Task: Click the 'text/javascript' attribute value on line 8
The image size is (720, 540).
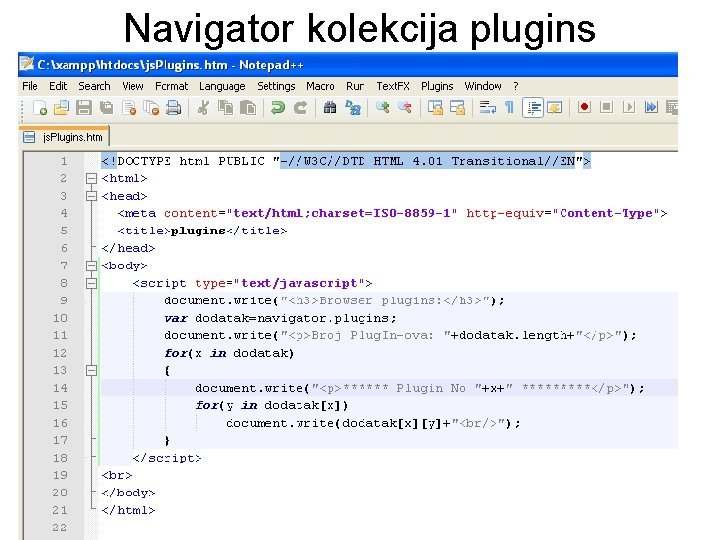Action: tap(299, 283)
